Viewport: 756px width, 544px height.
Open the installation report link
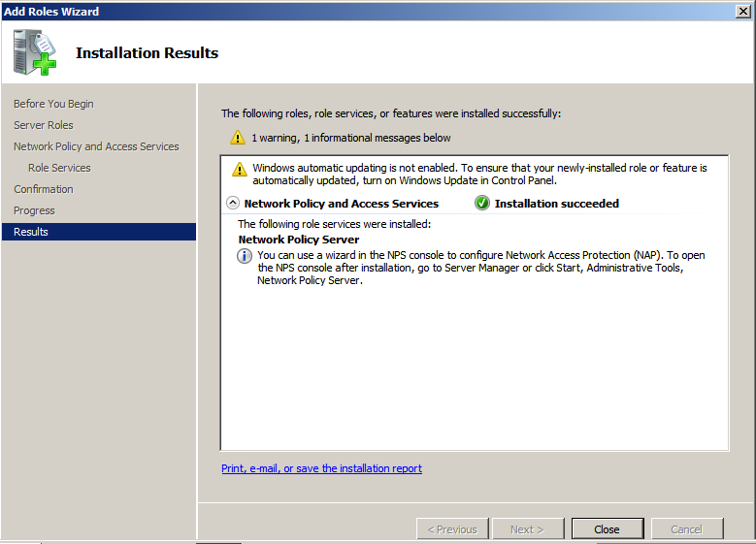[x=321, y=468]
